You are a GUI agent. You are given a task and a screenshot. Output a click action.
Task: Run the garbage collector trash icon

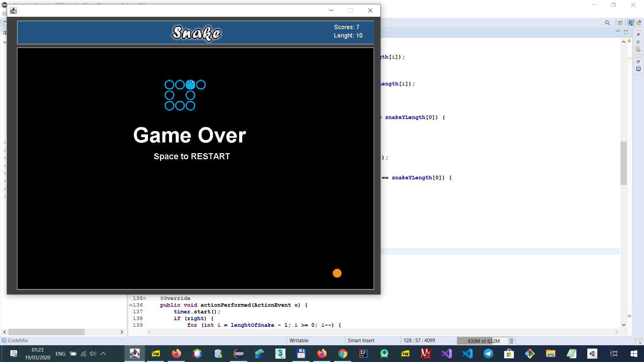tap(512, 341)
